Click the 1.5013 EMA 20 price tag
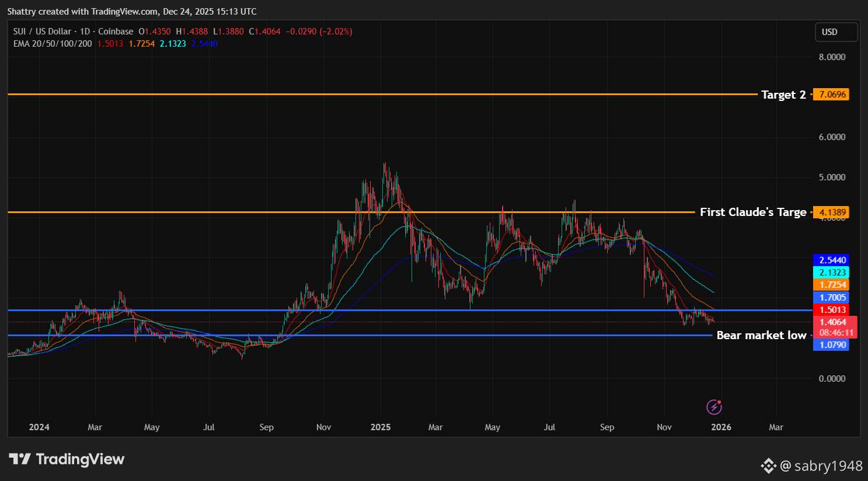 [x=832, y=310]
